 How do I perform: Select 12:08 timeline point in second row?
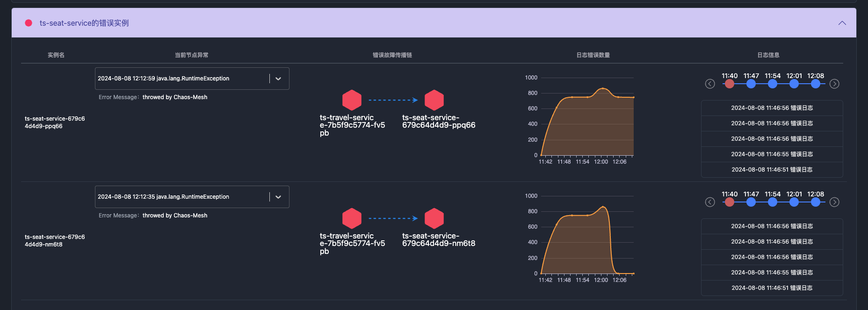(x=816, y=202)
